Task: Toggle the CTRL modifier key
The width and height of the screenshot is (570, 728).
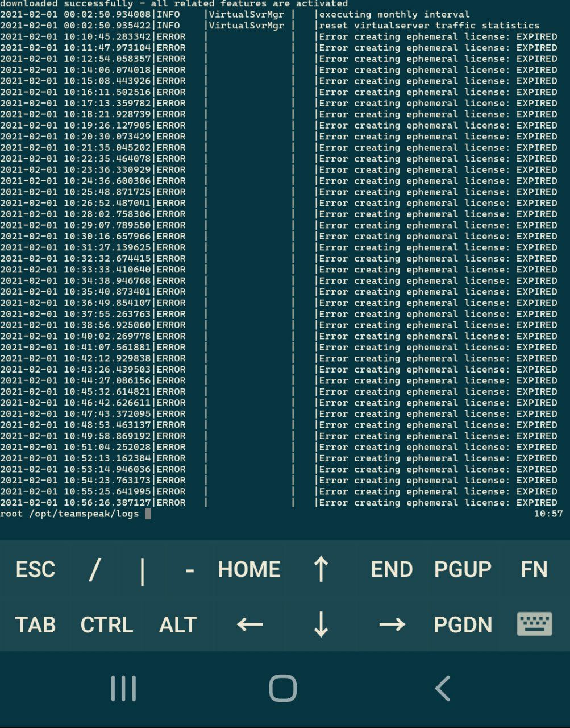Action: (x=106, y=624)
